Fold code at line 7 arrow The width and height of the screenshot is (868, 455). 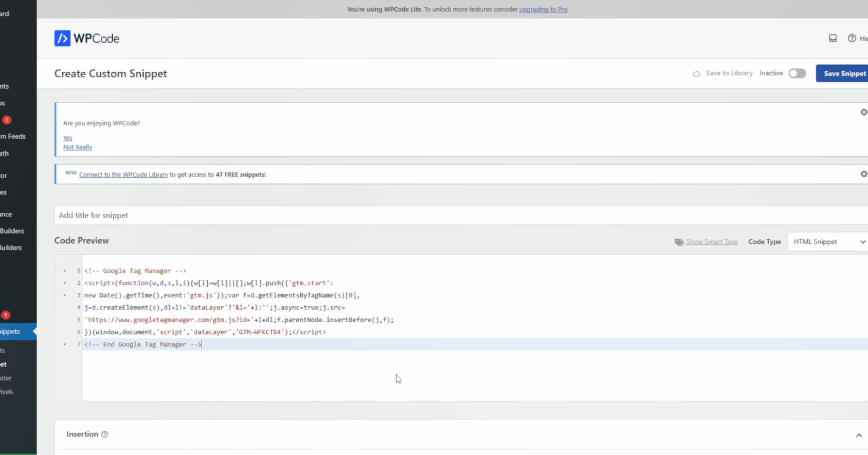point(65,344)
